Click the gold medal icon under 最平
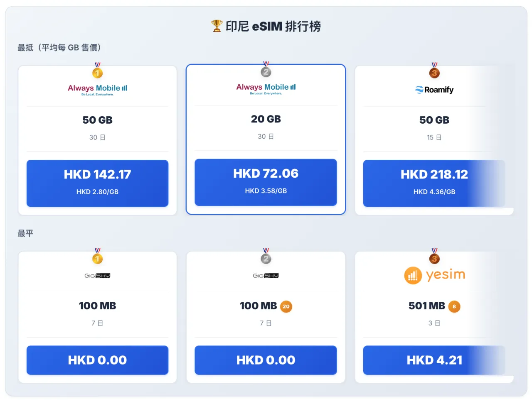This screenshot has width=532, height=401. 97,258
